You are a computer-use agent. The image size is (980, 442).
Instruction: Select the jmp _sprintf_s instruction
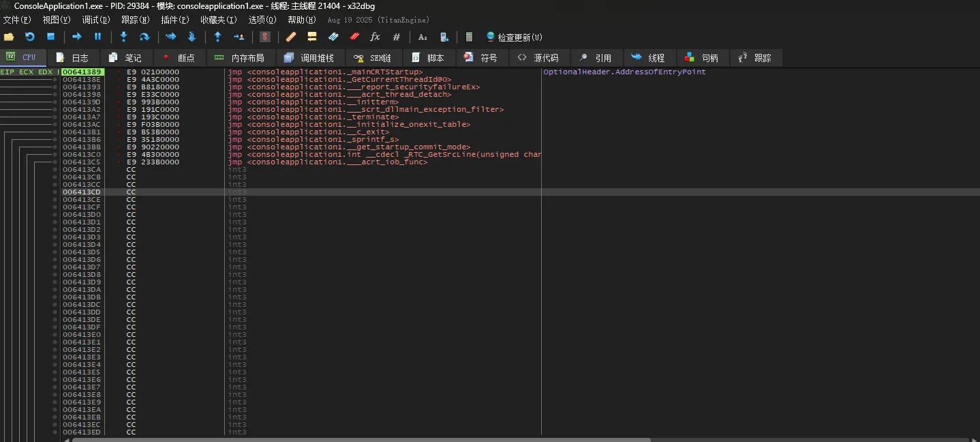[x=313, y=139]
